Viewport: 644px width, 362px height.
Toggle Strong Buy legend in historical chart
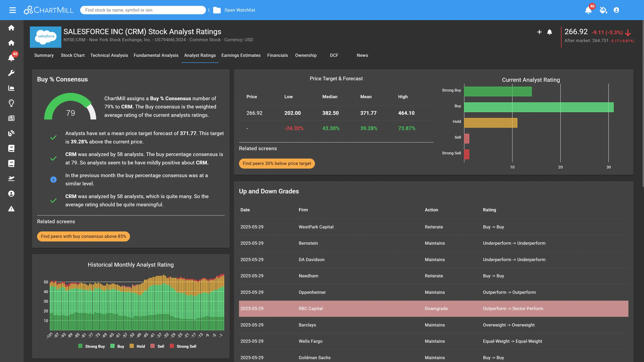[92, 346]
